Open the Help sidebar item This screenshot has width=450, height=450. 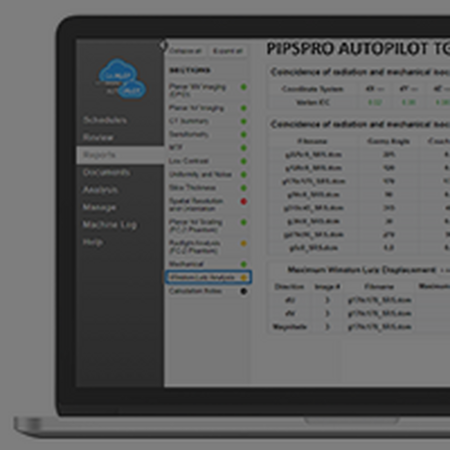click(92, 242)
